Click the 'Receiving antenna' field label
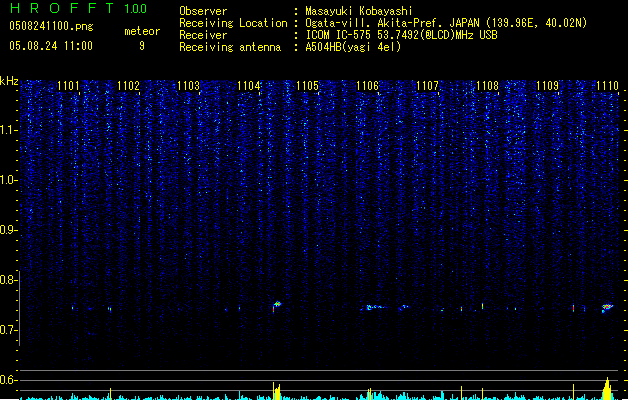The image size is (629, 400). [230, 47]
